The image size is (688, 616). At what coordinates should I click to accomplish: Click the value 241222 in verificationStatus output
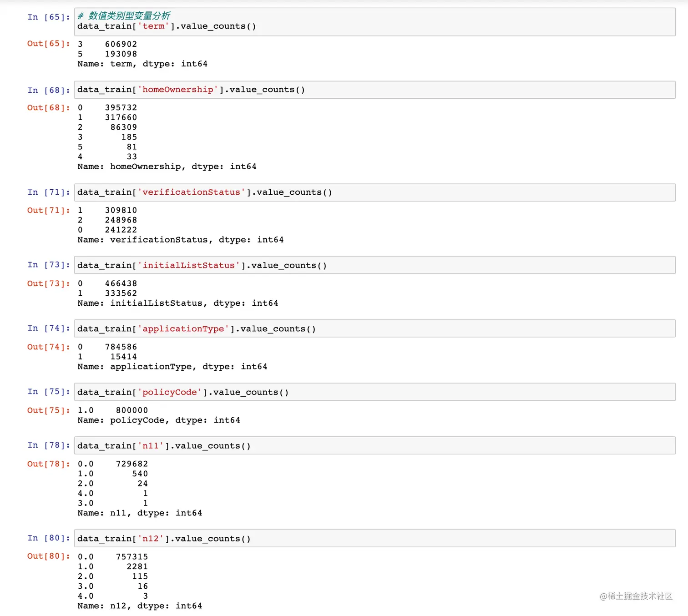click(121, 230)
